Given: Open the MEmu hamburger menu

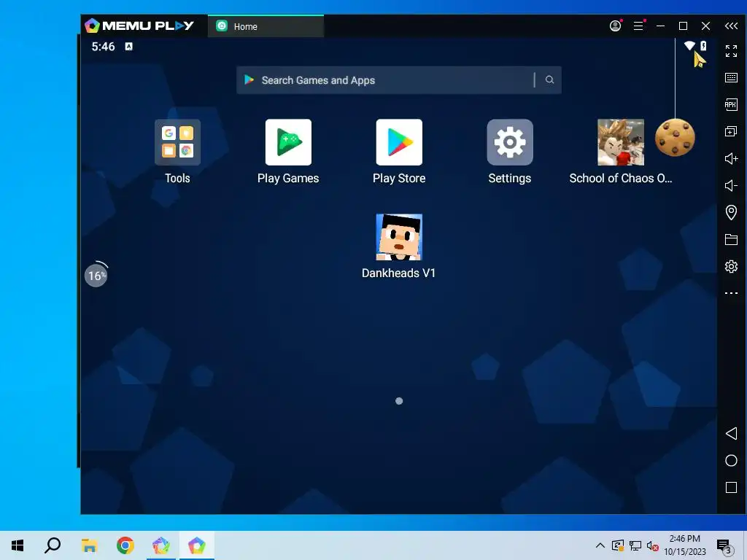Looking at the screenshot, I should point(638,26).
